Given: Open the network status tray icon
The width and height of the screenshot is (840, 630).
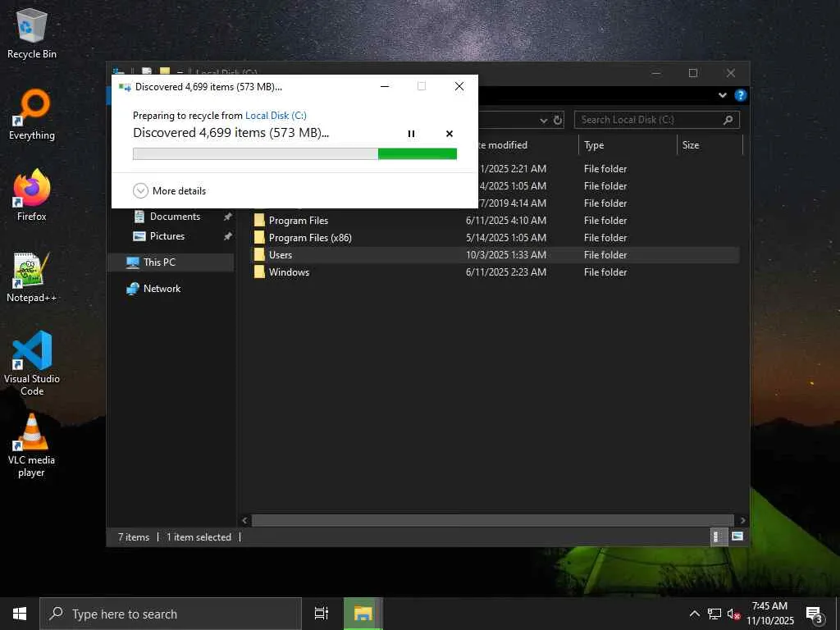Looking at the screenshot, I should click(x=714, y=614).
